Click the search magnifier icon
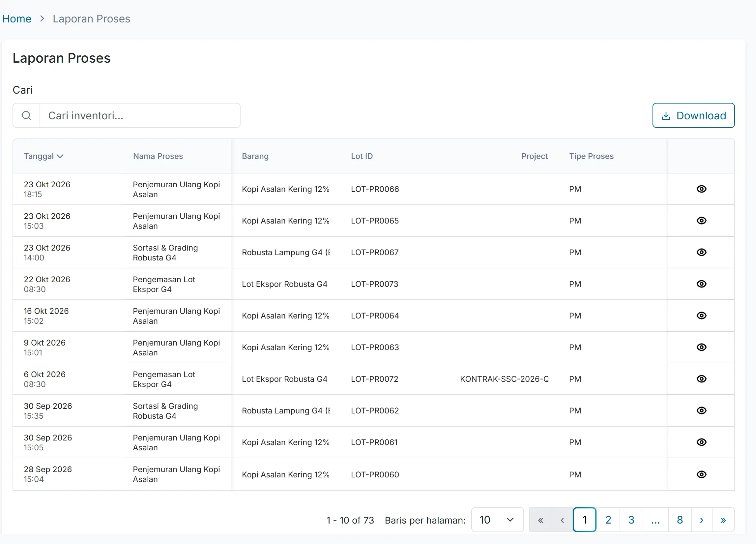Screen dimensions: 756x544 pos(26,116)
